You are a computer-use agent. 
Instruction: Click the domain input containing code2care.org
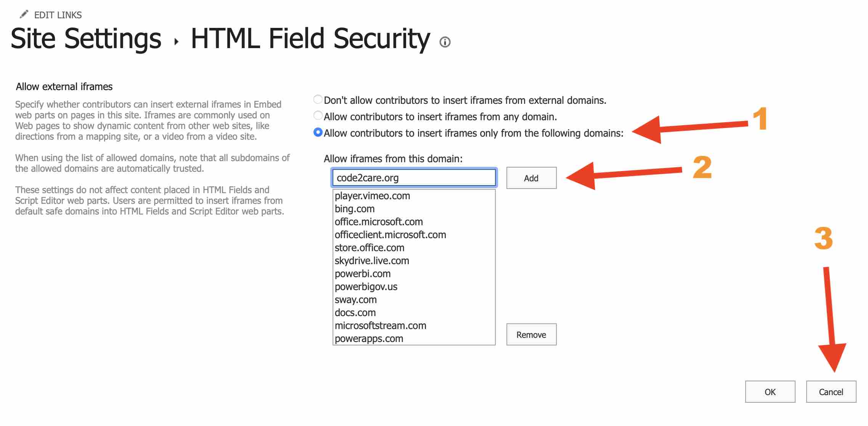(414, 177)
